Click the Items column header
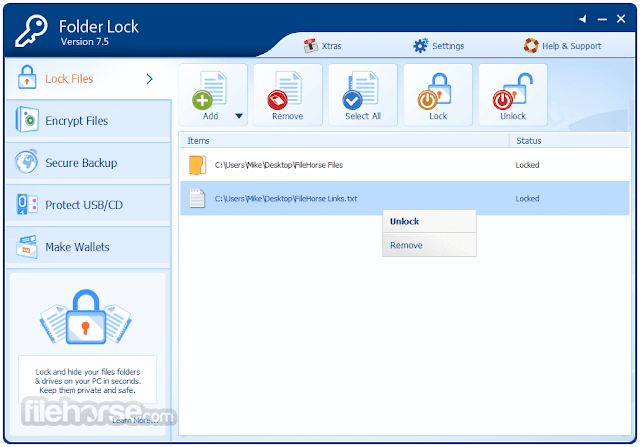This screenshot has height=447, width=640. click(x=345, y=141)
